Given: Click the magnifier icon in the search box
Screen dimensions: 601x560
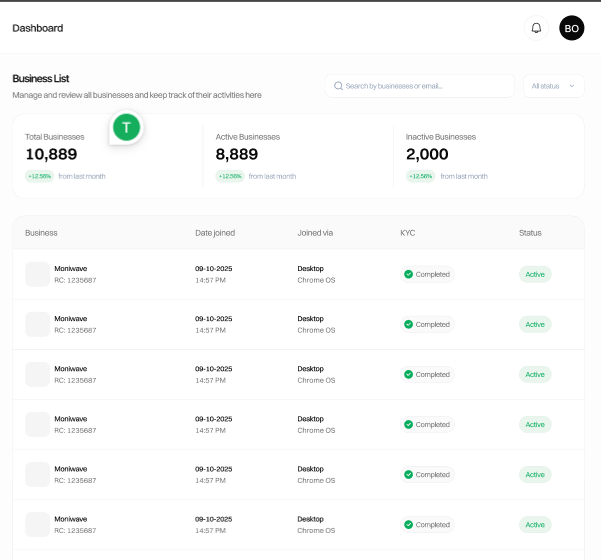Looking at the screenshot, I should (338, 86).
